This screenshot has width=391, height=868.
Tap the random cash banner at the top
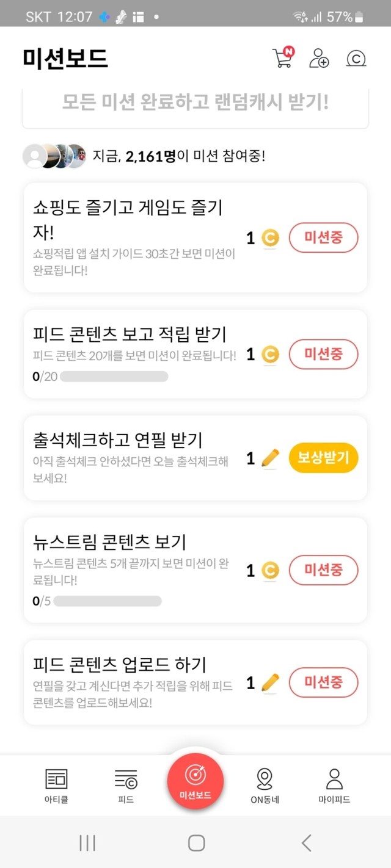(x=195, y=103)
